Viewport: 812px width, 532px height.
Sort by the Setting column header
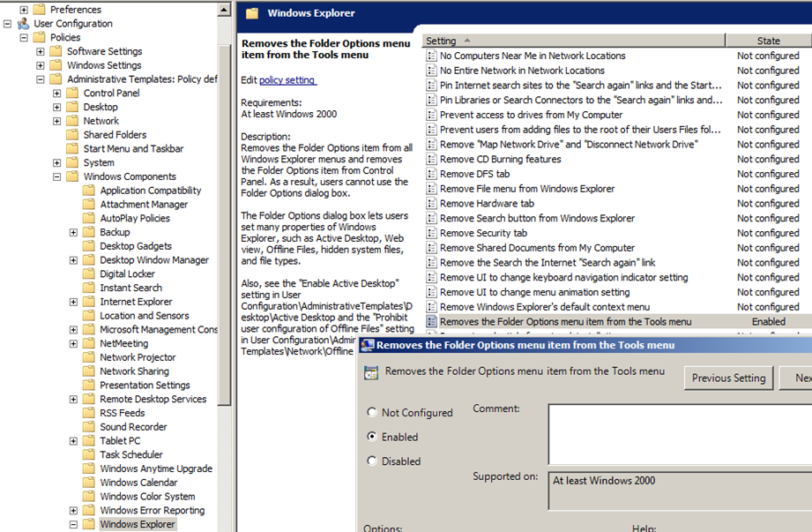[x=574, y=41]
